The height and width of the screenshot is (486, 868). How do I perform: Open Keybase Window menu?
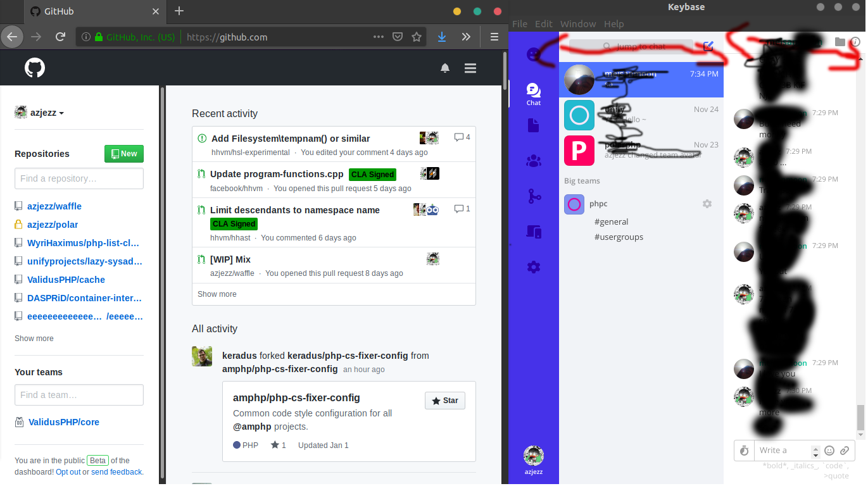coord(578,23)
